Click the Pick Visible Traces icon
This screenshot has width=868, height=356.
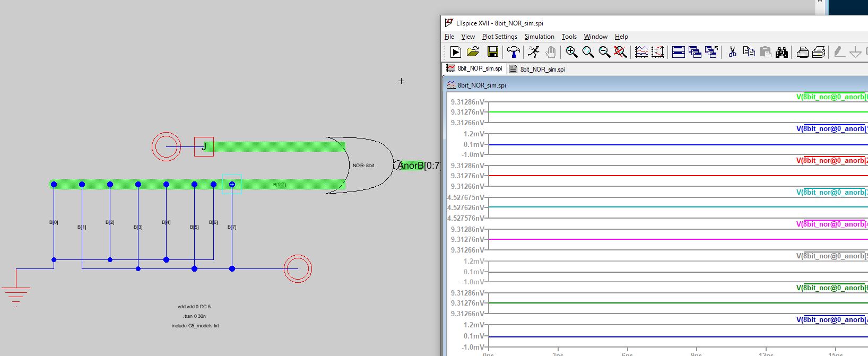click(x=641, y=52)
